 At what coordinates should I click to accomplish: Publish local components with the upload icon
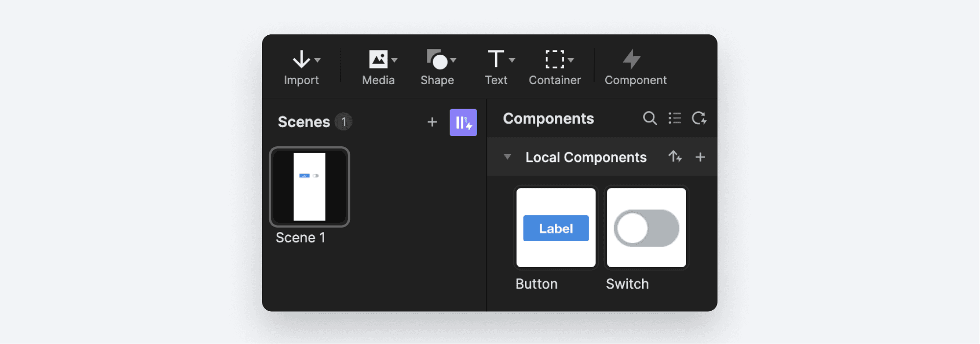676,157
